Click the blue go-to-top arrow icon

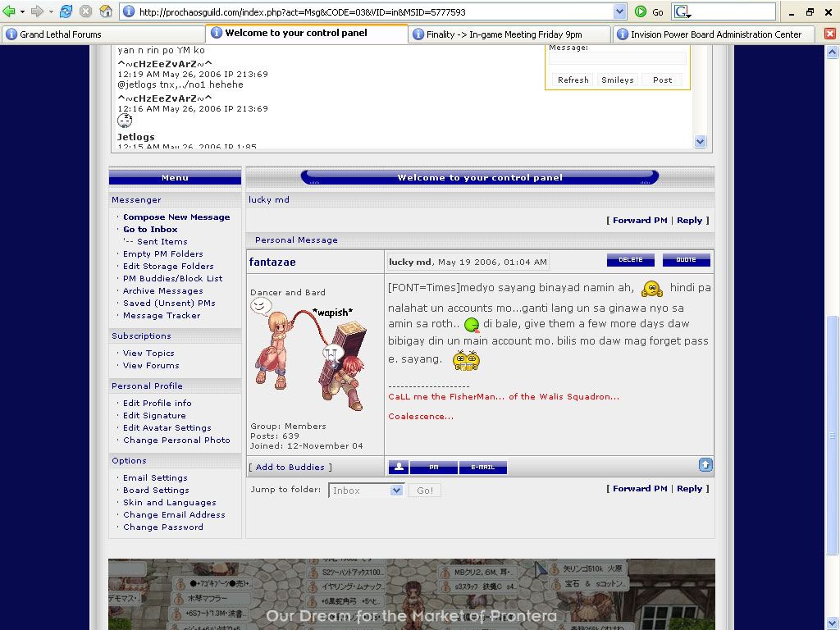[x=705, y=465]
